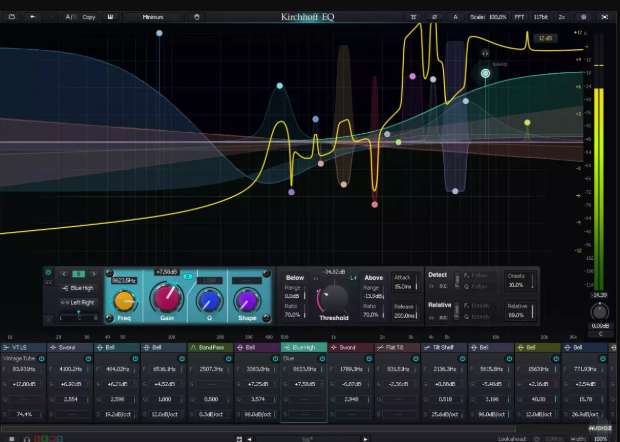Open the preset folder icon in top bar

(12, 17)
